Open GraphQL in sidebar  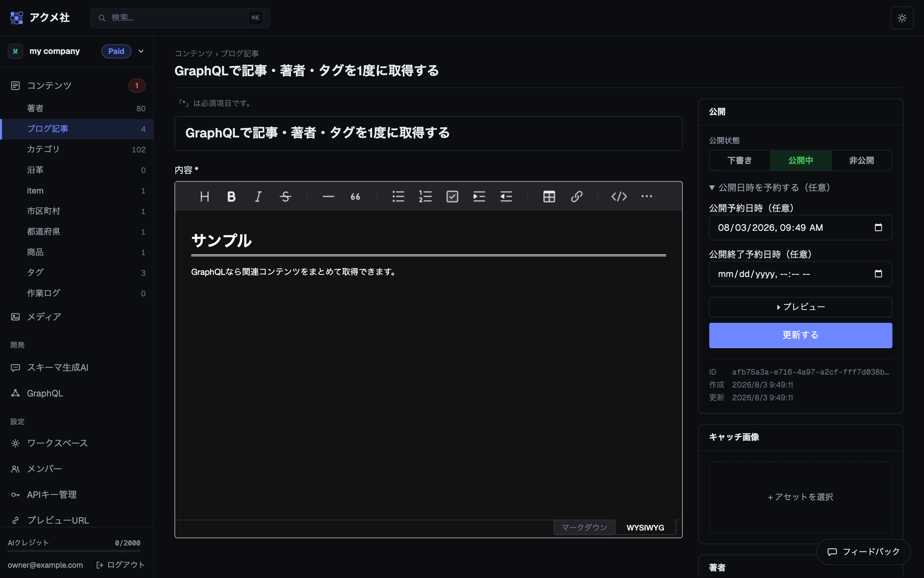[x=77, y=393]
